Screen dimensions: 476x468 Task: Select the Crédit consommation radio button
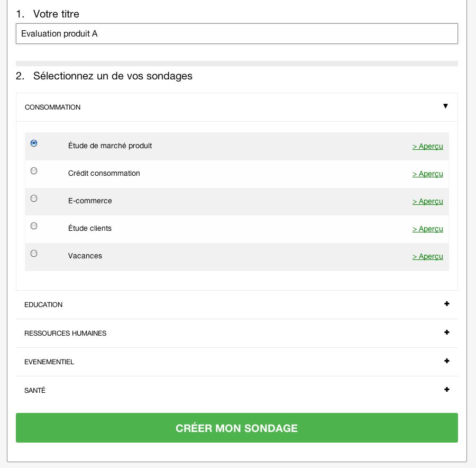point(34,171)
